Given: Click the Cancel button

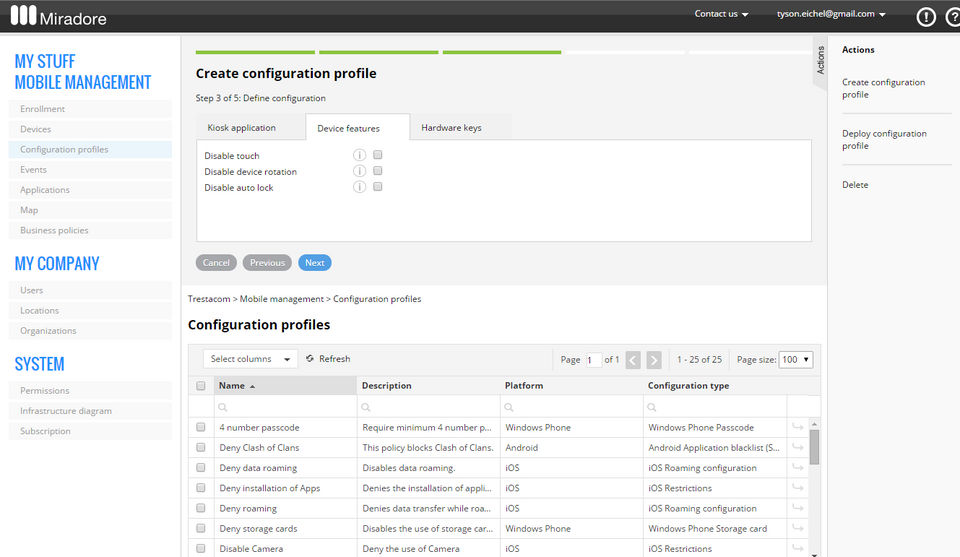Looking at the screenshot, I should 216,263.
